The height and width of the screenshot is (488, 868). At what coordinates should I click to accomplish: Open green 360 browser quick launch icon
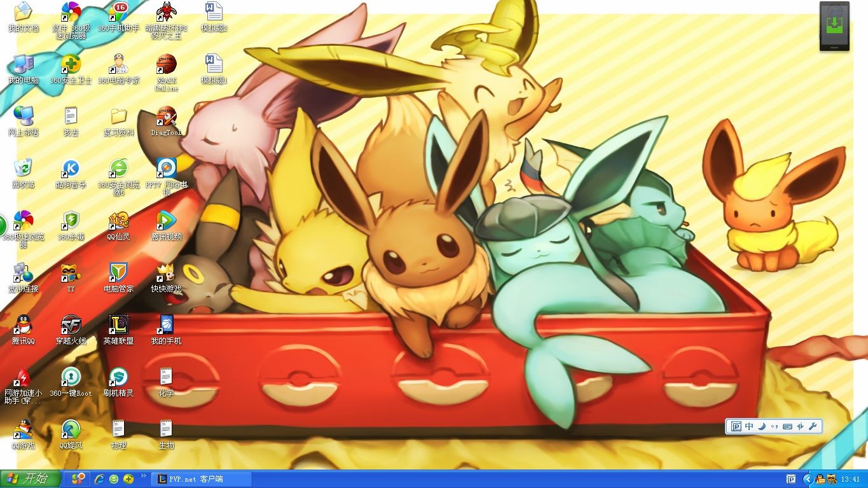click(114, 479)
